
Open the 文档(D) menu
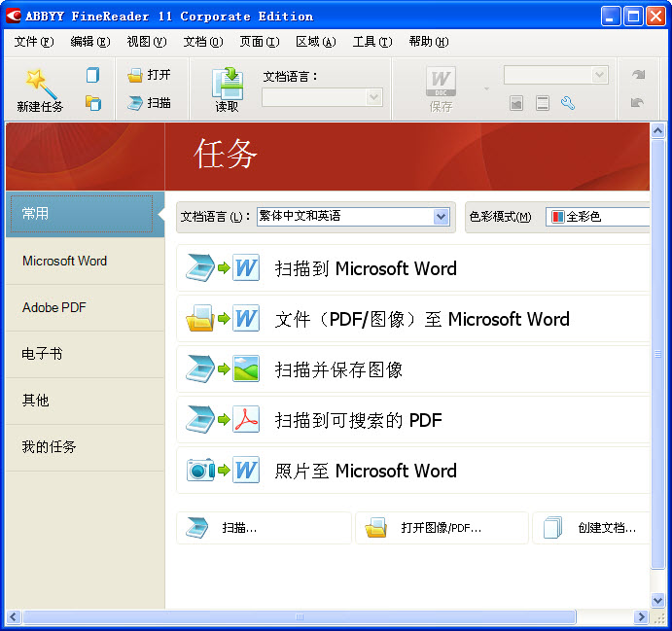click(x=203, y=42)
